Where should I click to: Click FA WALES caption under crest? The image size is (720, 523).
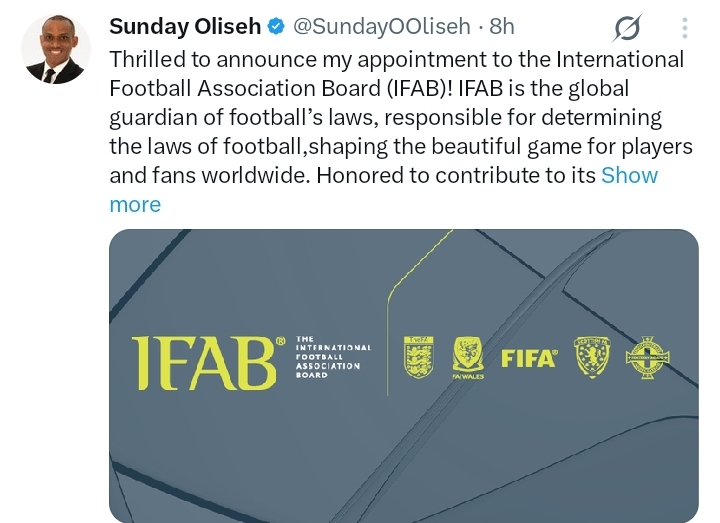click(x=468, y=376)
